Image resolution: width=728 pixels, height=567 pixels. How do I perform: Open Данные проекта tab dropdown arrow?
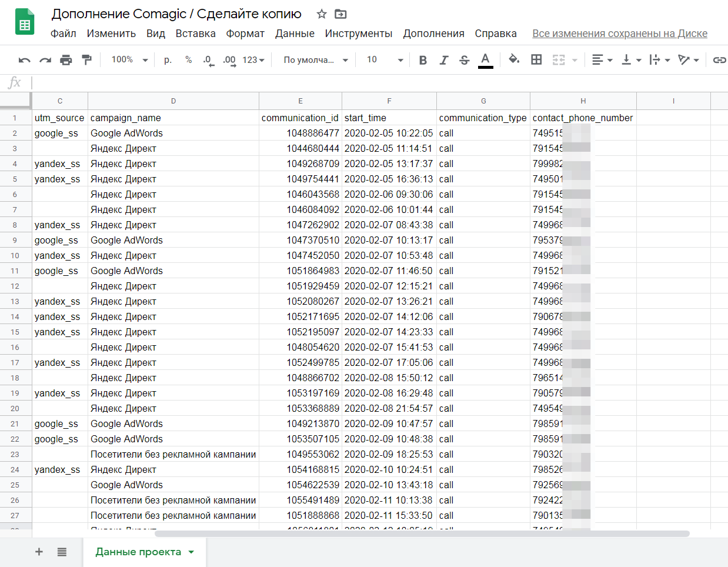191,552
